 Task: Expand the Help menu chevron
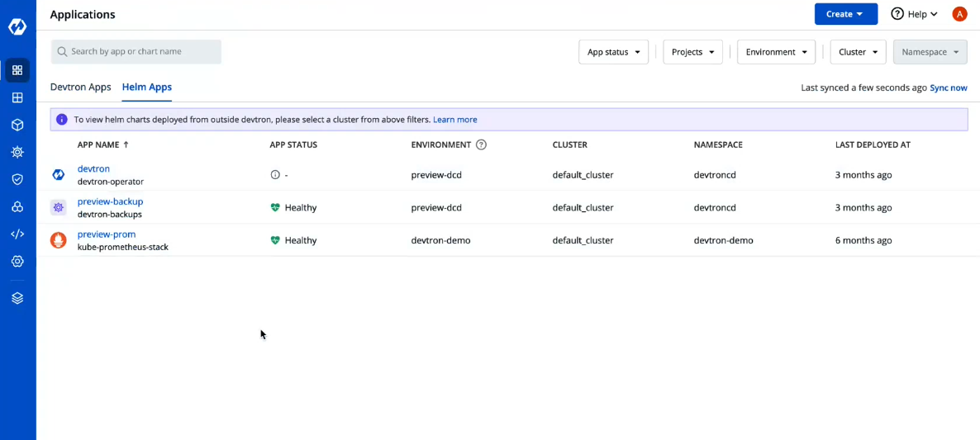click(935, 14)
